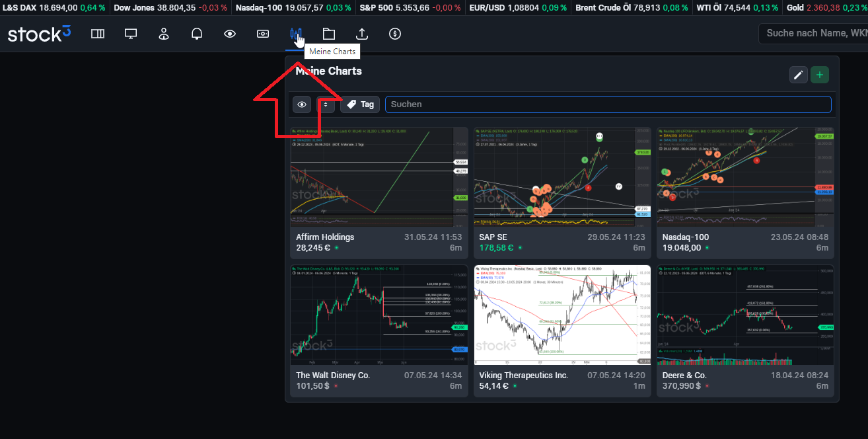Open the Deere & Co. chart thumbnail
The image size is (868, 439).
pyautogui.click(x=745, y=315)
